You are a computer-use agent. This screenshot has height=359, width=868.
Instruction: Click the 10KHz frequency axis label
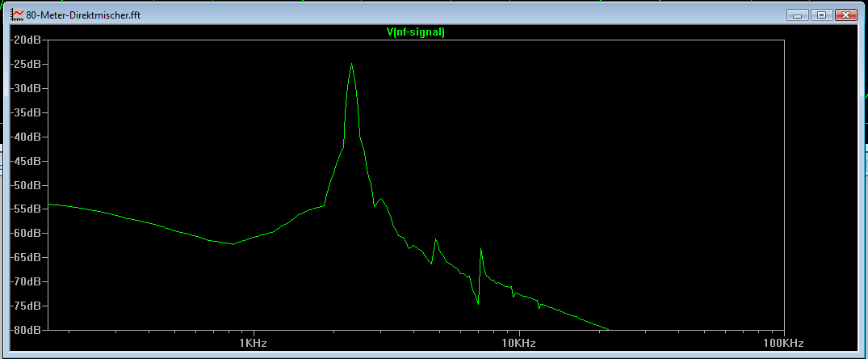(x=518, y=343)
